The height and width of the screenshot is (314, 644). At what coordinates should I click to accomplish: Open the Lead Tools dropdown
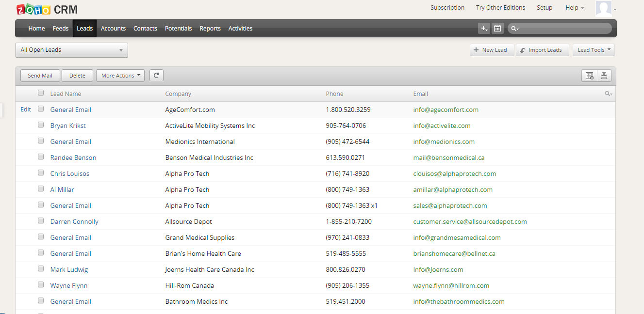pos(594,50)
